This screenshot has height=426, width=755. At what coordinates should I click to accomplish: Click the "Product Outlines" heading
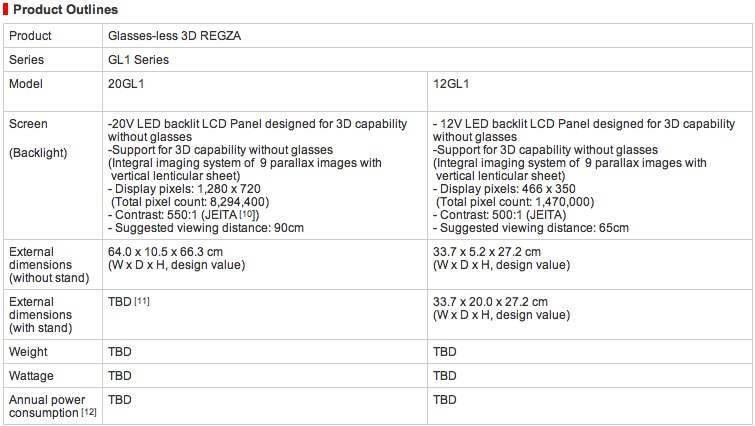coord(64,9)
